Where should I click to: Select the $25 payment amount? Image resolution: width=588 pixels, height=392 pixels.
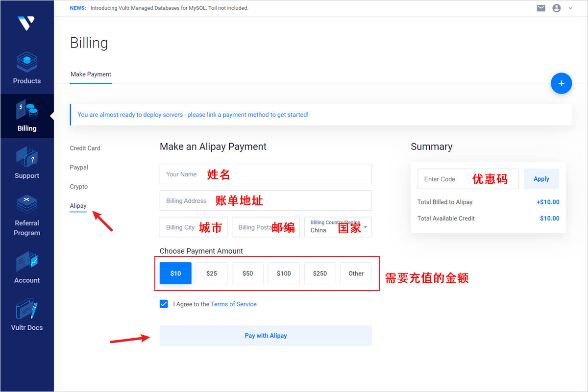(212, 273)
